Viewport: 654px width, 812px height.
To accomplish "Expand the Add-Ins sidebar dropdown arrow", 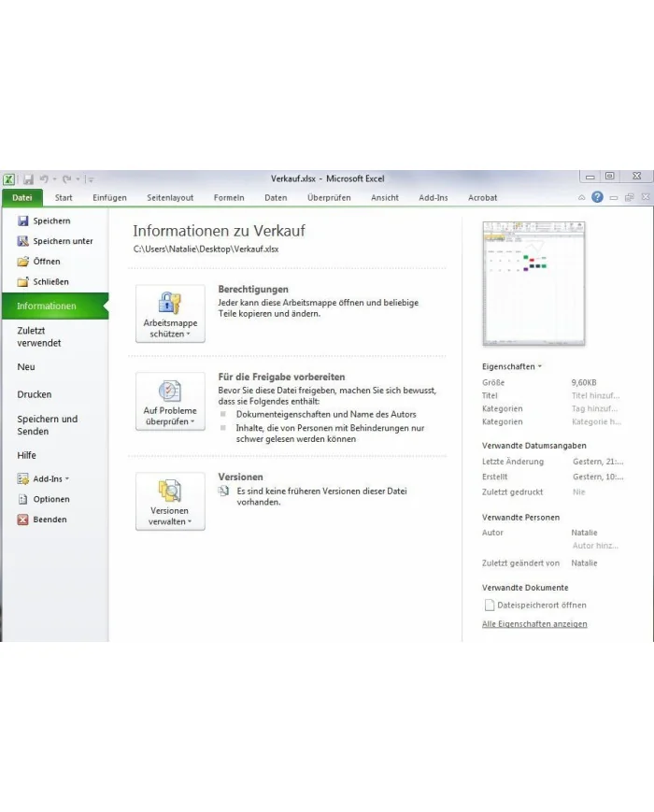I will point(67,479).
